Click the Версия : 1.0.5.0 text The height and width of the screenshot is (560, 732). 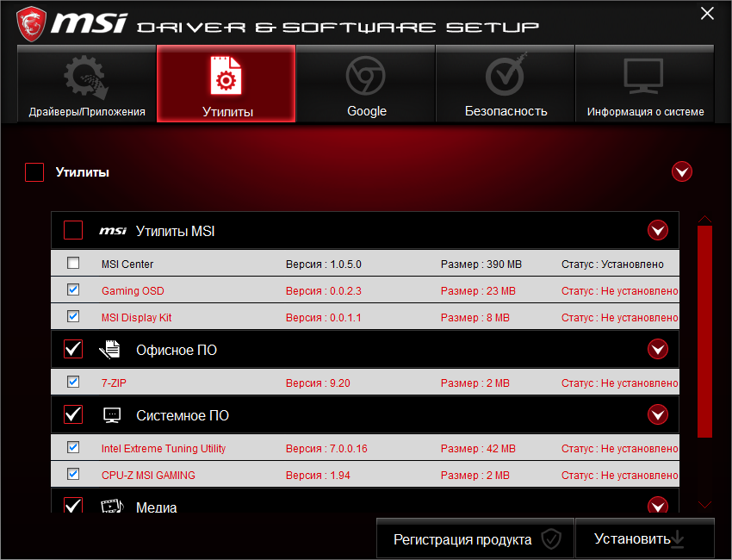(x=324, y=264)
